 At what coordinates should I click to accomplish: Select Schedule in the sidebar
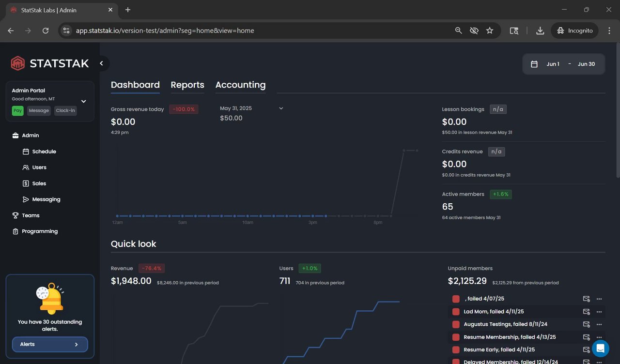[44, 152]
